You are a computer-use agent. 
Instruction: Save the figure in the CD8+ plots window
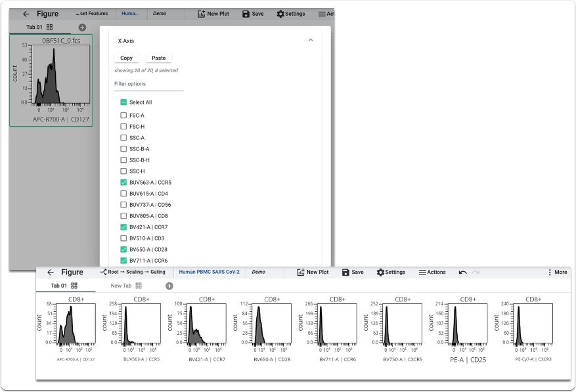point(353,272)
